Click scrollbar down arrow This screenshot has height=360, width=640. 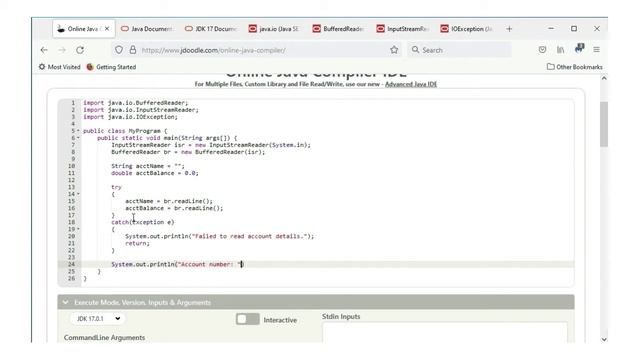coord(604,339)
